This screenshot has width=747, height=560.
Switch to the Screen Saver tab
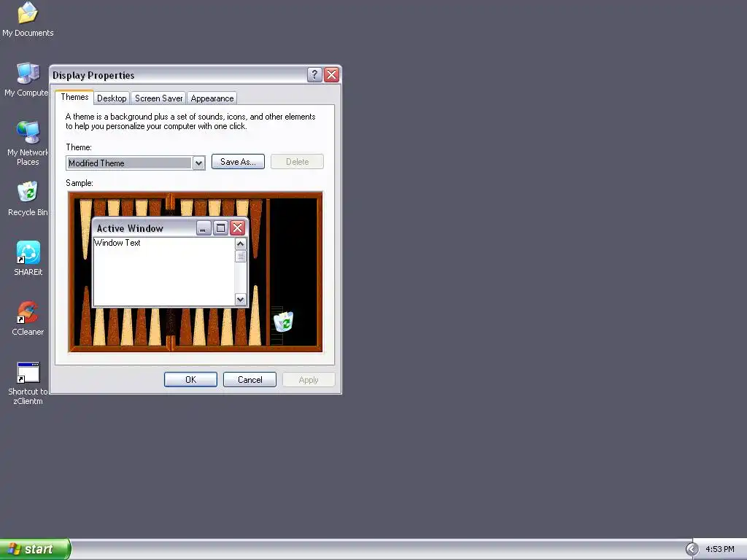[x=158, y=98]
